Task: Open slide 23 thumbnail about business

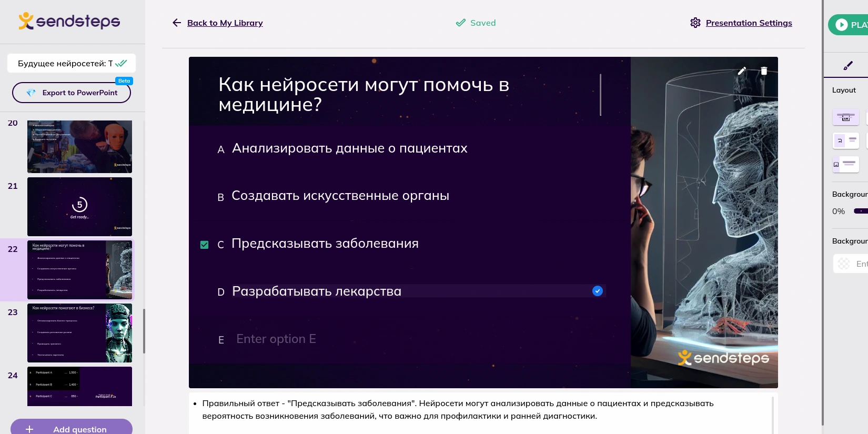Action: coord(79,332)
